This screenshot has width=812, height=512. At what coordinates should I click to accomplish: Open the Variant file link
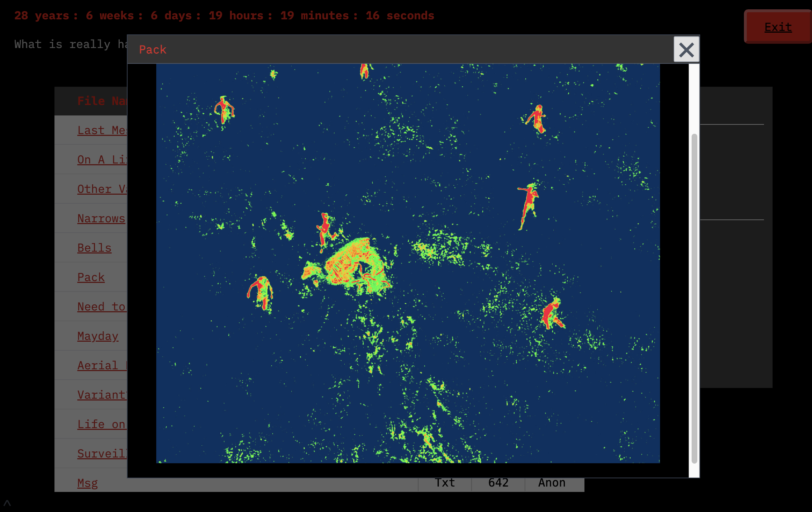(x=102, y=395)
